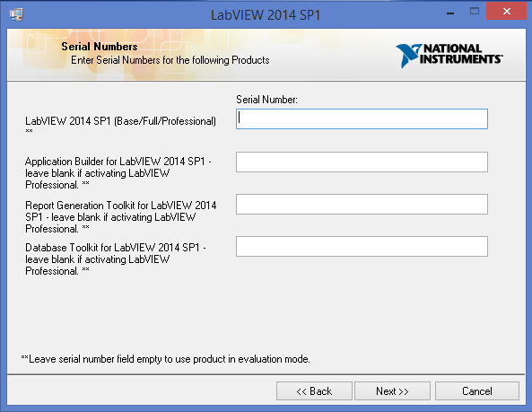Click the evaluation mode footnote text
Viewport: 532px width, 412px height.
click(166, 359)
